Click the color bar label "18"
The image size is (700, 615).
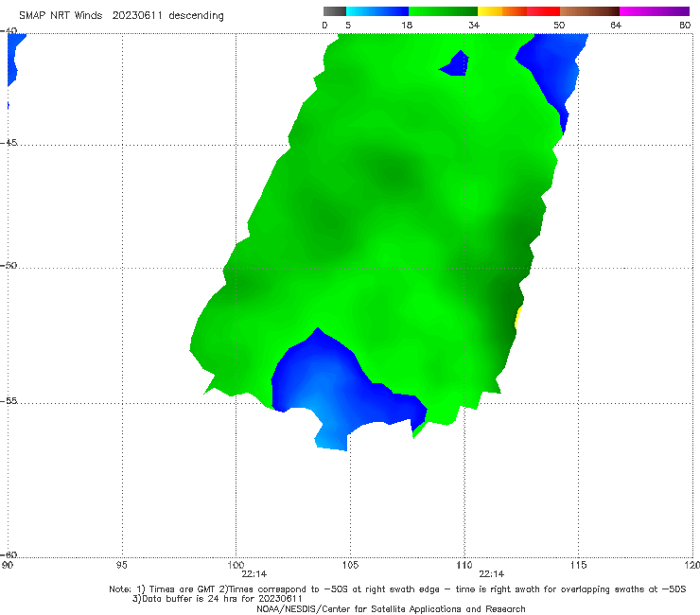407,26
